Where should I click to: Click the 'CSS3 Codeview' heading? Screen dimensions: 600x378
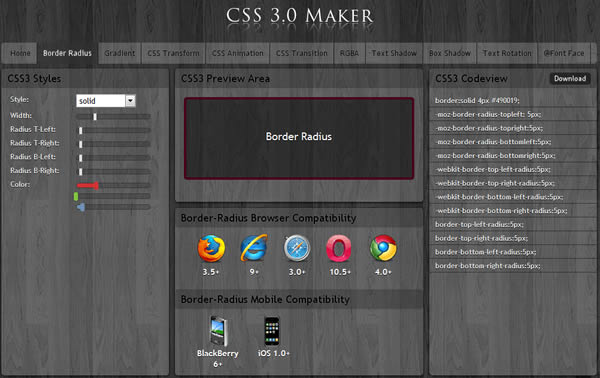(471, 78)
